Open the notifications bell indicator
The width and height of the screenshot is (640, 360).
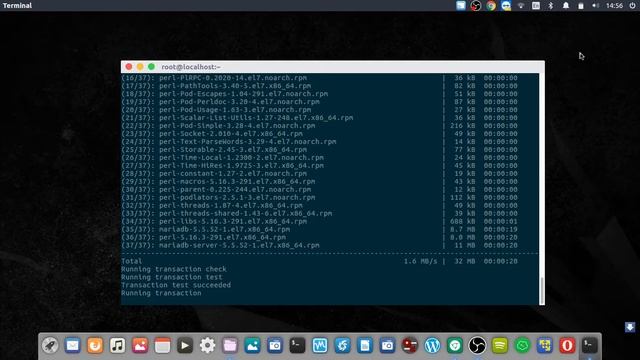coord(566,6)
